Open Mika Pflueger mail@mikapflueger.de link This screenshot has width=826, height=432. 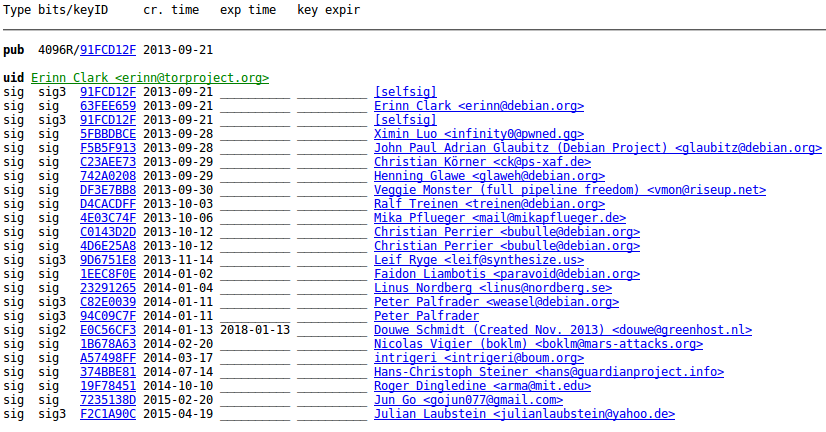[500, 218]
